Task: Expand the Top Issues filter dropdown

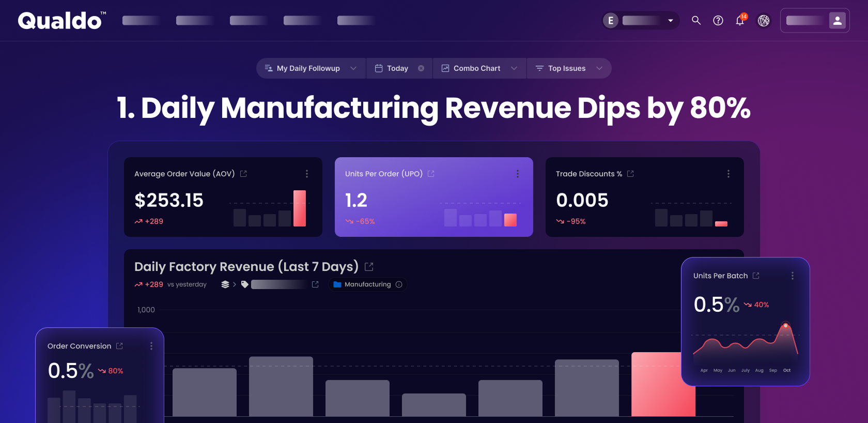Action: click(599, 68)
